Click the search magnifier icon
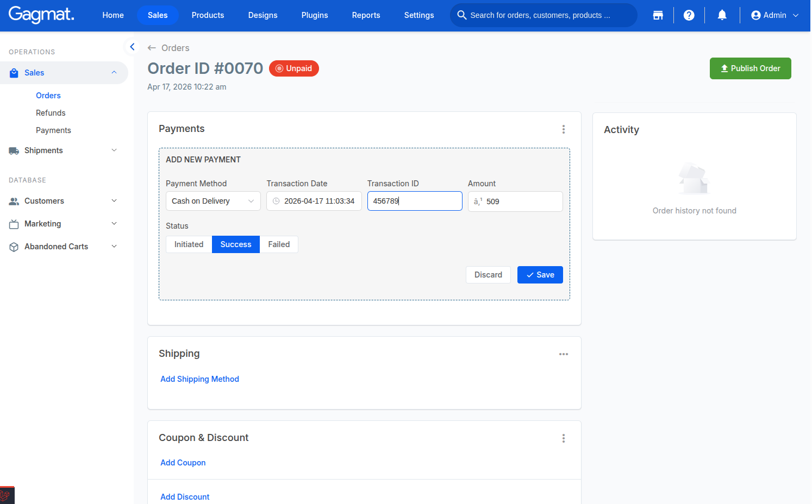 (461, 15)
